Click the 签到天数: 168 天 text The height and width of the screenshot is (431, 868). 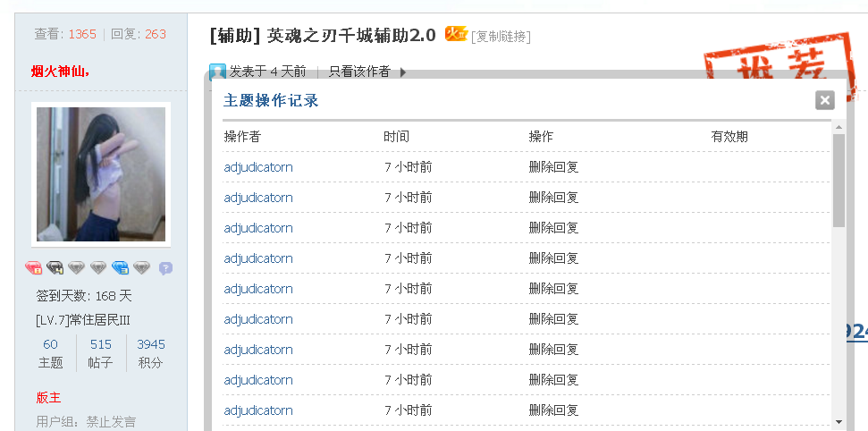(x=84, y=296)
